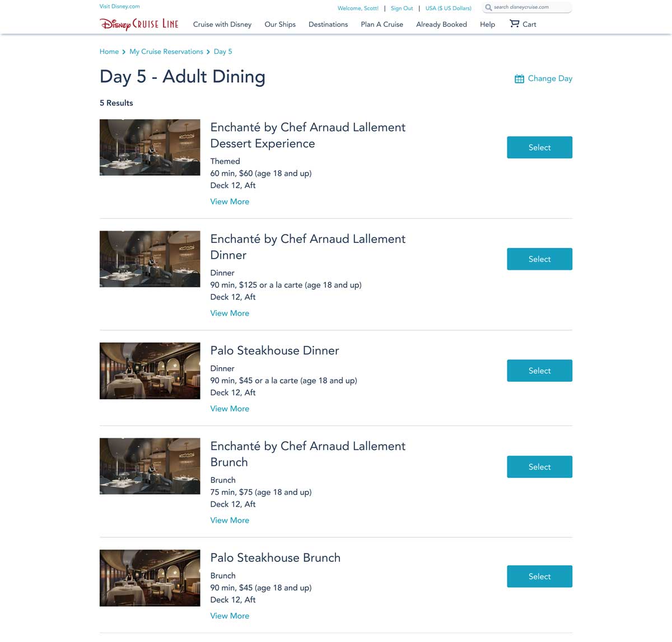Click the Disney Cruise Line logo

pyautogui.click(x=139, y=24)
